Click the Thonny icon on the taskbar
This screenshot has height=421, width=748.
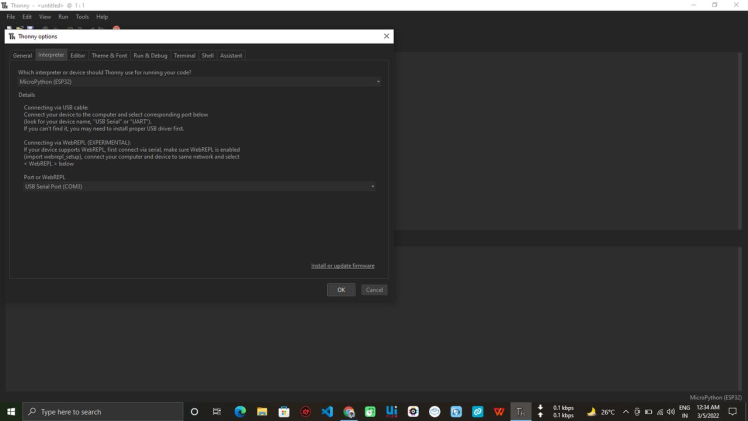click(520, 411)
